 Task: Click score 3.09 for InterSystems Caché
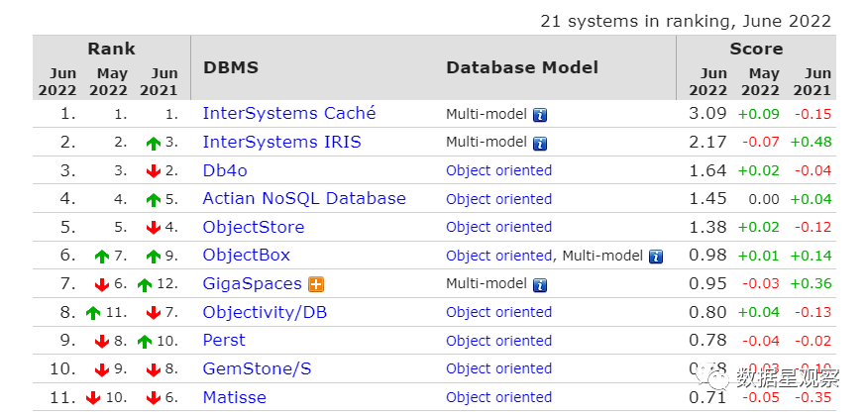click(707, 114)
